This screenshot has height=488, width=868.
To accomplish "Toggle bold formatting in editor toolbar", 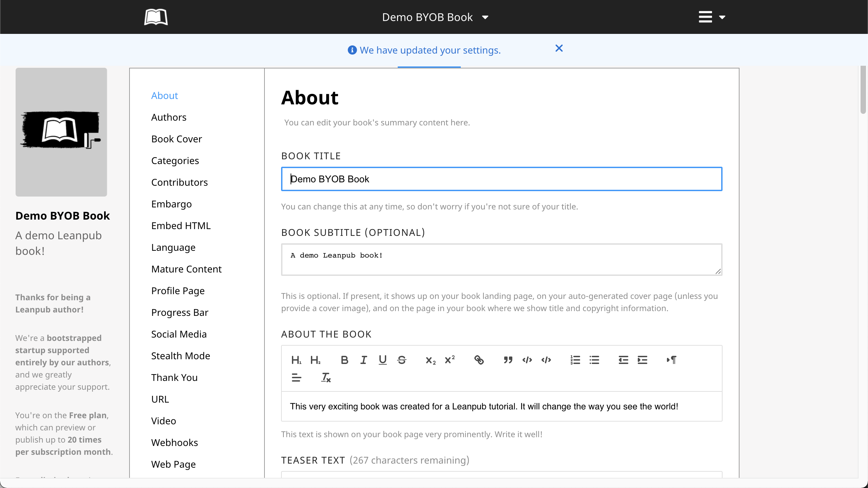I will [344, 360].
